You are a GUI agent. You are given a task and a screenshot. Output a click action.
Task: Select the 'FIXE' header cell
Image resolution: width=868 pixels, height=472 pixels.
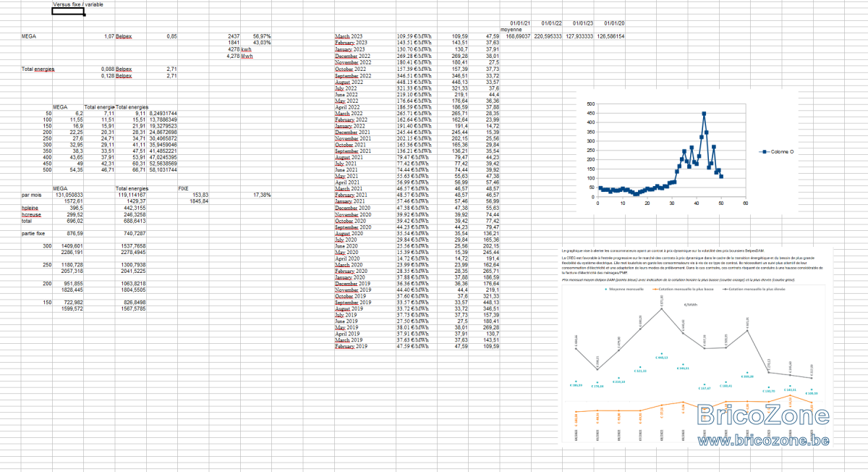pyautogui.click(x=184, y=188)
